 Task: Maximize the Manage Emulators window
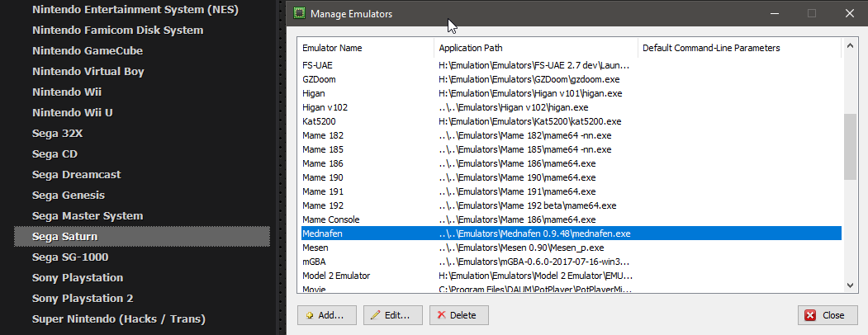812,14
